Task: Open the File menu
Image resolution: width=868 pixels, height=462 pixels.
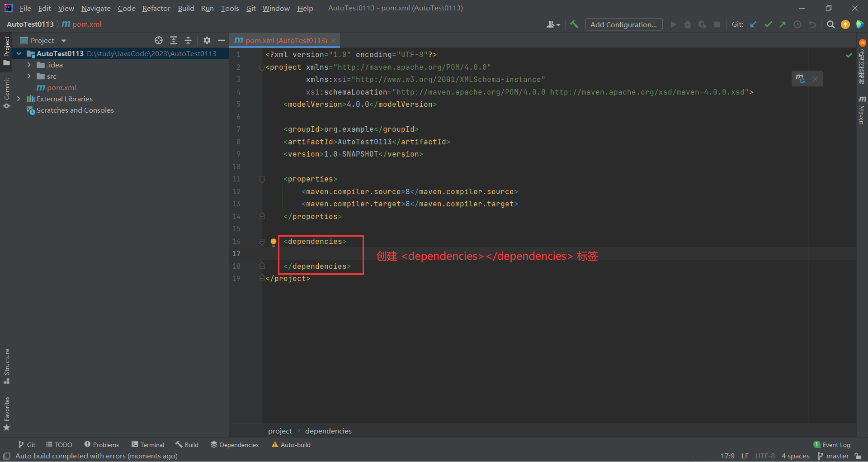Action: (25, 8)
